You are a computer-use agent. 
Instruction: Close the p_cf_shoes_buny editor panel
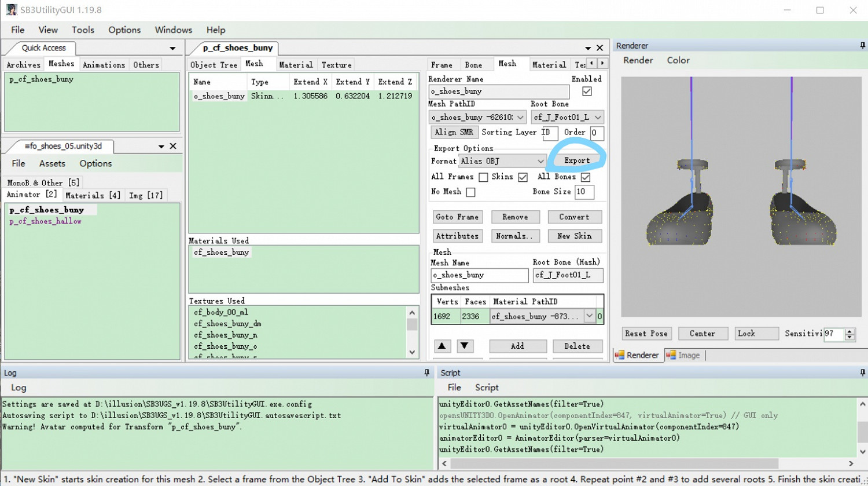point(600,48)
